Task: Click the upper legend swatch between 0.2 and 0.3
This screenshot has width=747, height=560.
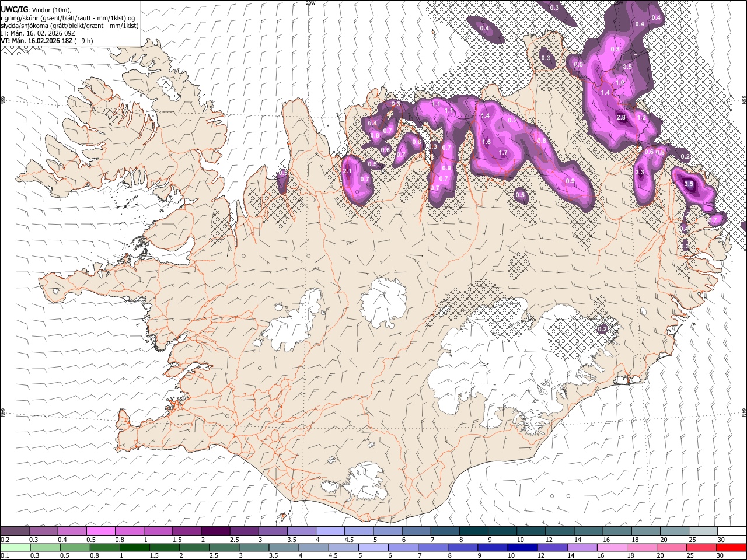Action: pyautogui.click(x=15, y=531)
